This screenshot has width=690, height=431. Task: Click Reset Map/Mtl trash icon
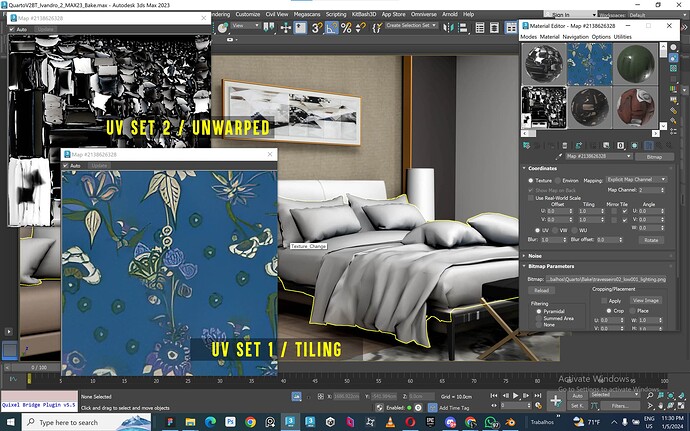[x=565, y=145]
